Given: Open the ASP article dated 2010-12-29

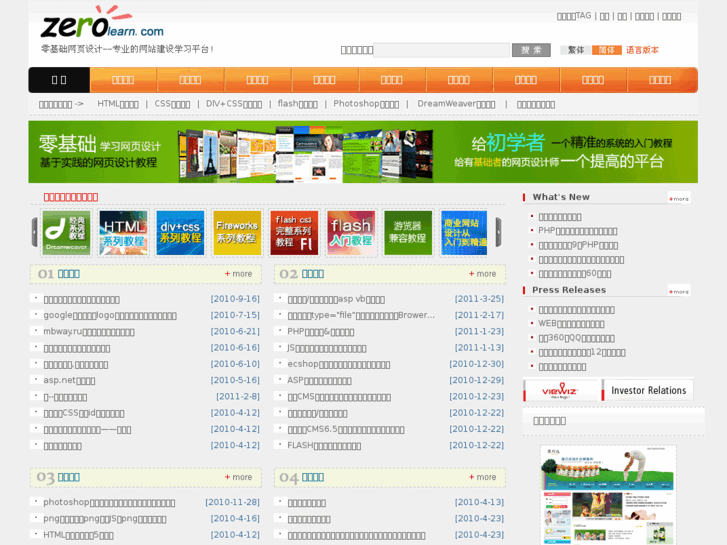Looking at the screenshot, I should click(x=319, y=380).
